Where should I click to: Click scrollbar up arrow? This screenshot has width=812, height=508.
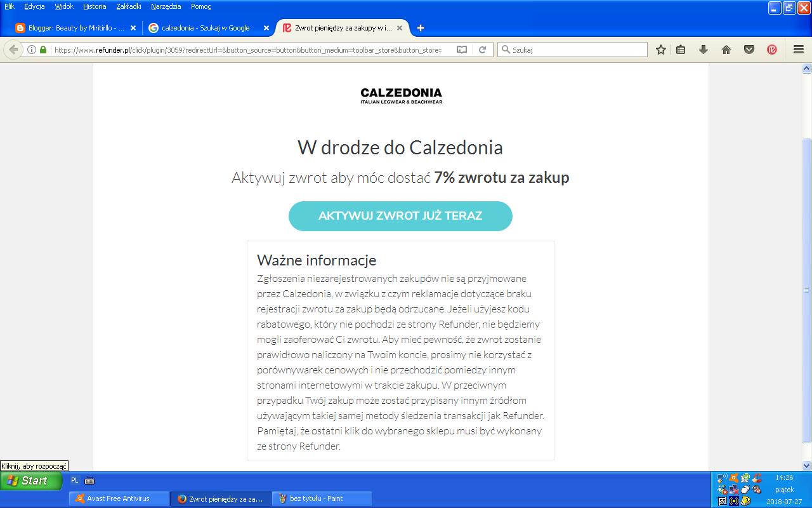806,67
